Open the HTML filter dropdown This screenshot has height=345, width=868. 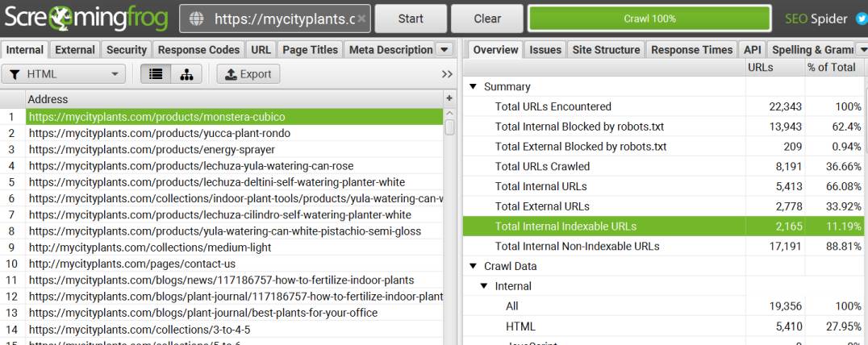64,74
